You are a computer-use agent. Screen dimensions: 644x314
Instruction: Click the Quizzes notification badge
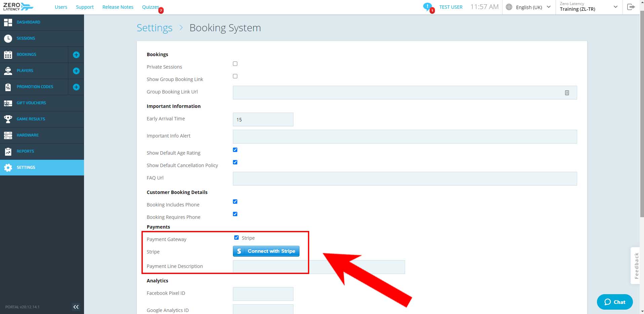161,11
